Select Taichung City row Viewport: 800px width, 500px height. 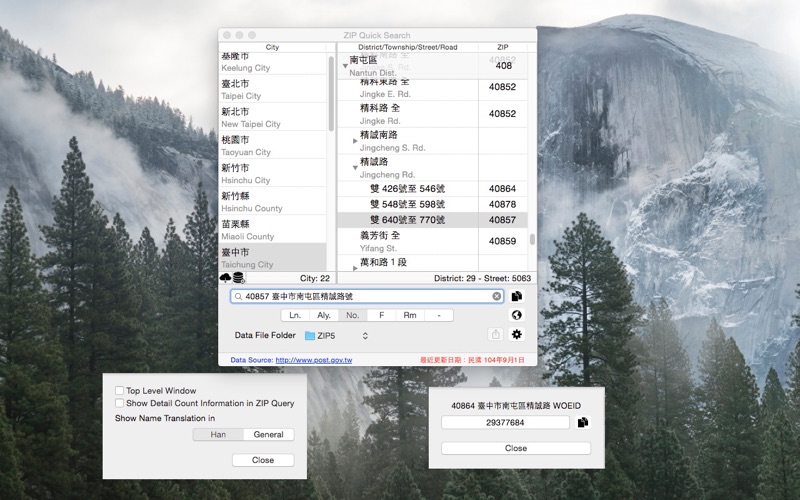click(x=272, y=257)
